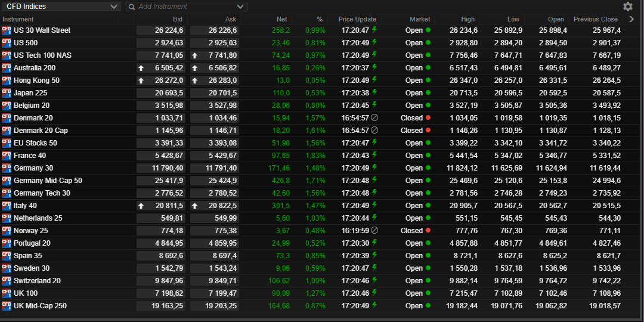Click the green open-market dot for UK 100
644x322 pixels.
(428, 293)
